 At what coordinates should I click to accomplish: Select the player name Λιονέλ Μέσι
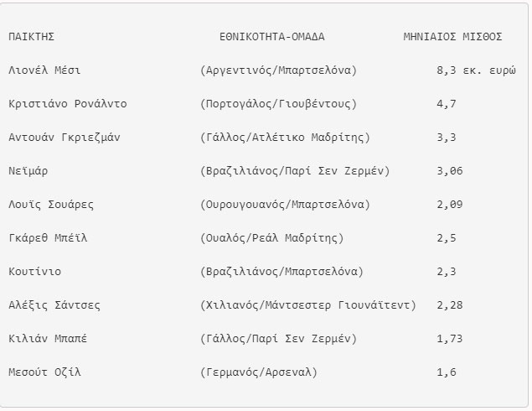(44, 70)
